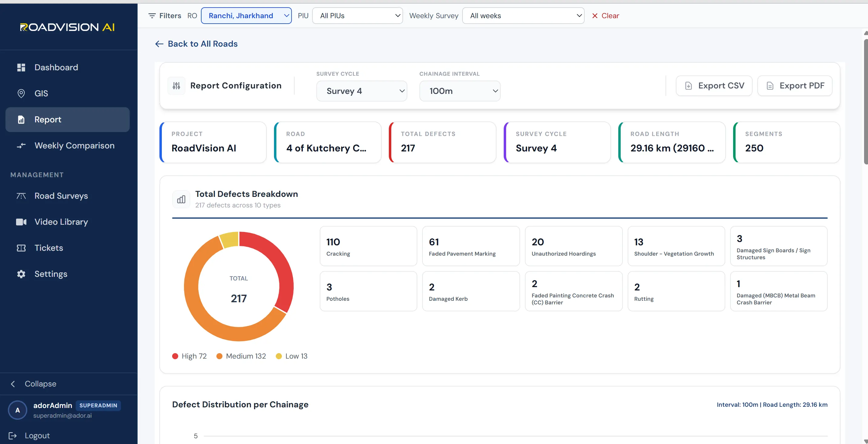Click the page vertical scrollbar thumb

(x=866, y=102)
